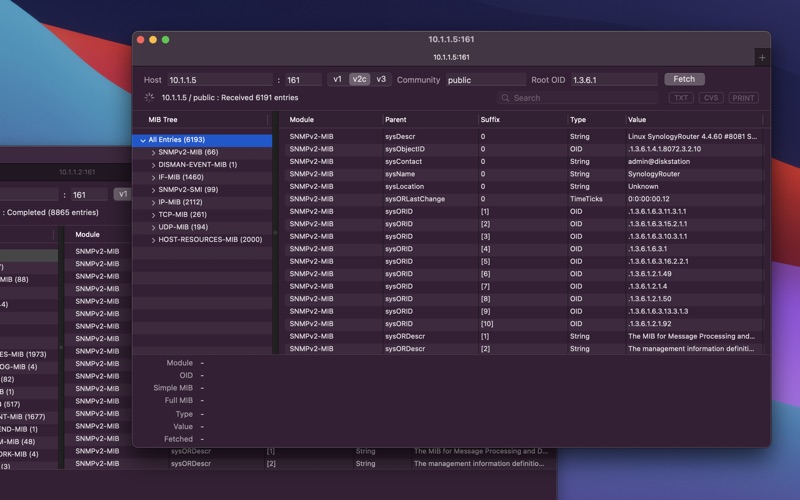
Task: Expand the DISMAN-EVENT-MIB (1) node
Action: [153, 165]
